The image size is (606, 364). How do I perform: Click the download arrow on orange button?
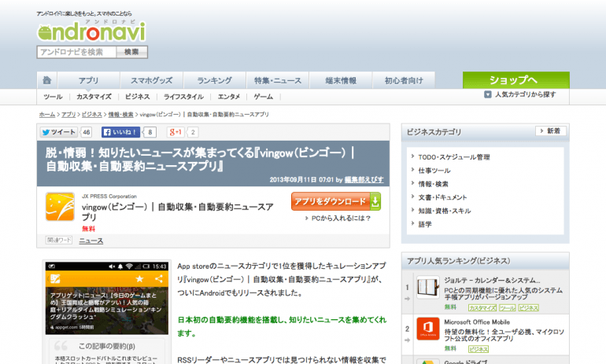tap(375, 201)
